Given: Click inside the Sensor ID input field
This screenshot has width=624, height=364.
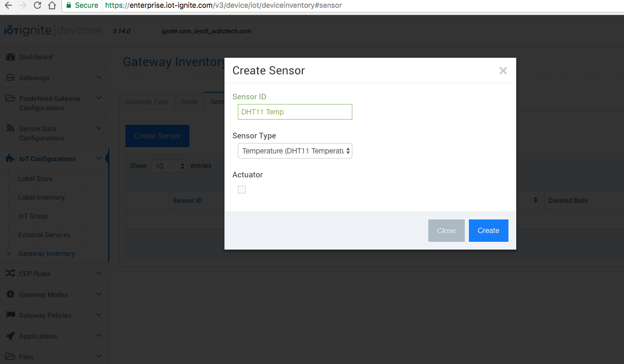Looking at the screenshot, I should [x=295, y=111].
